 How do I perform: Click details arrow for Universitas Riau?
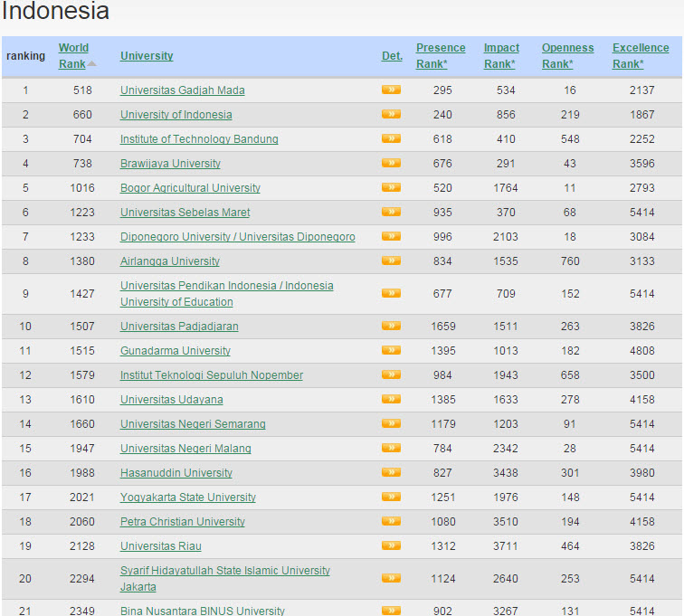click(x=391, y=545)
